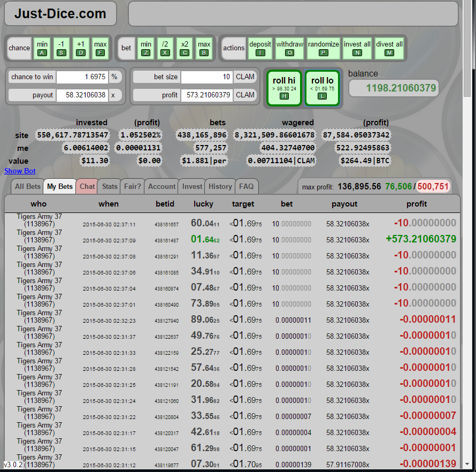Click the chance to win input field
476x472 pixels.
click(82, 77)
